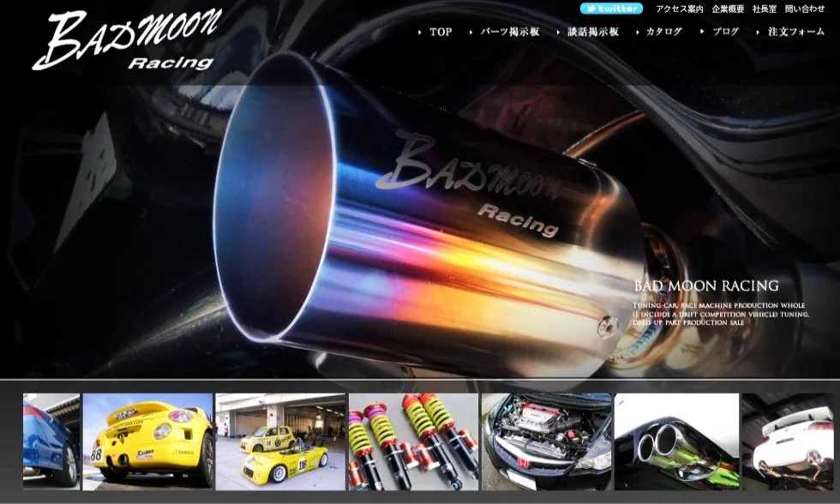Click the blue car thumbnail

(51, 442)
